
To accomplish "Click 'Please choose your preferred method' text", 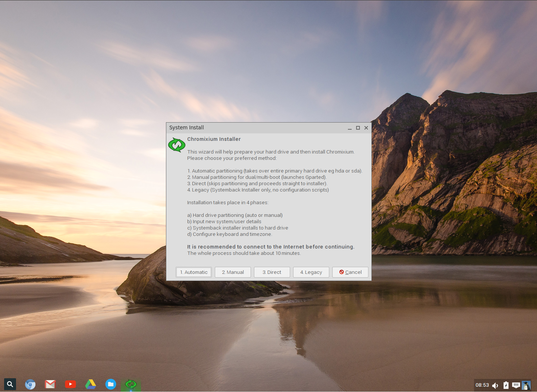I will (x=232, y=158).
